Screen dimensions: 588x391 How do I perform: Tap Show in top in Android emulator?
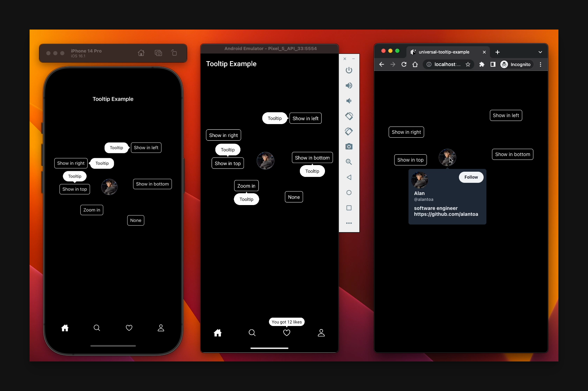(228, 163)
